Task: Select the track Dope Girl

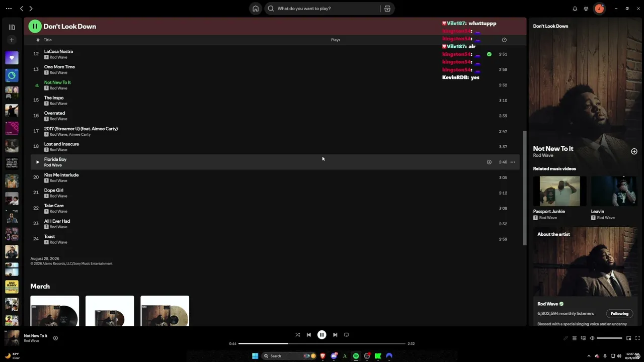Action: pos(54,190)
